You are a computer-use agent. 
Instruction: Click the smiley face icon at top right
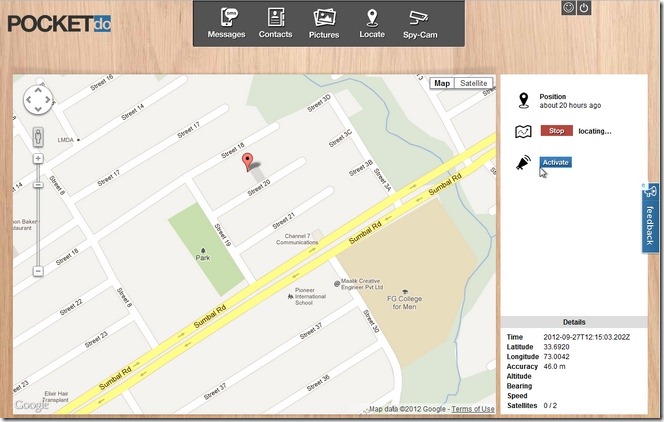[568, 8]
